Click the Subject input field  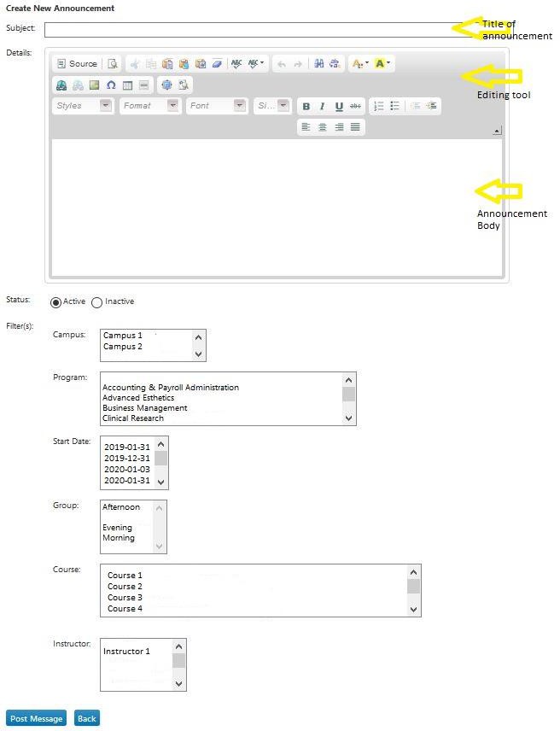pos(256,30)
